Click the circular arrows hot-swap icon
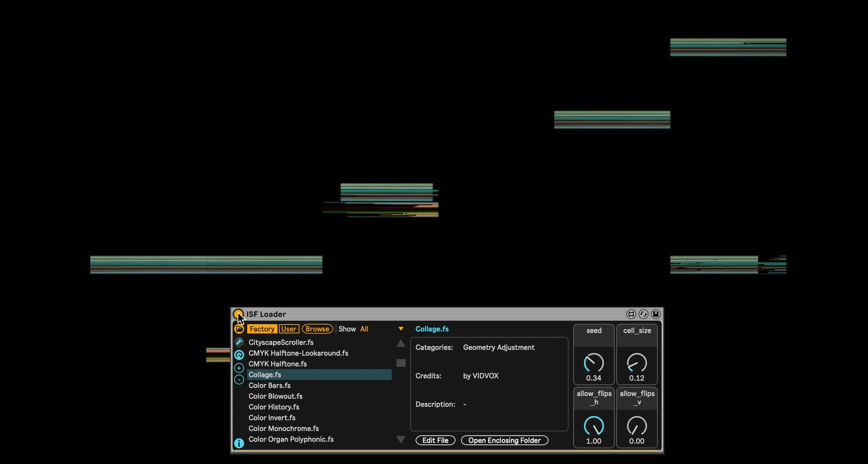The width and height of the screenshot is (868, 464). pyautogui.click(x=643, y=314)
